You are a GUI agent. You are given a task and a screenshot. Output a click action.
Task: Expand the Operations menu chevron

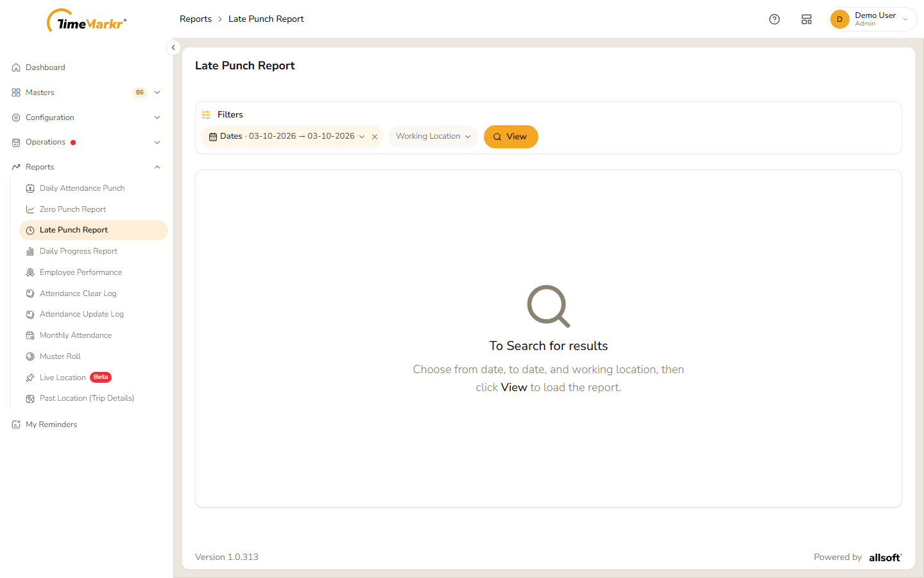pyautogui.click(x=157, y=143)
